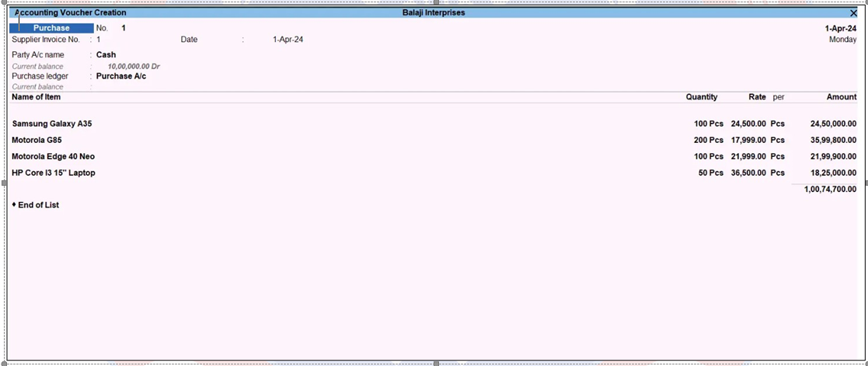Click the voucher date 1-Apr-24 at top right
This screenshot has height=366, width=868.
click(x=840, y=28)
